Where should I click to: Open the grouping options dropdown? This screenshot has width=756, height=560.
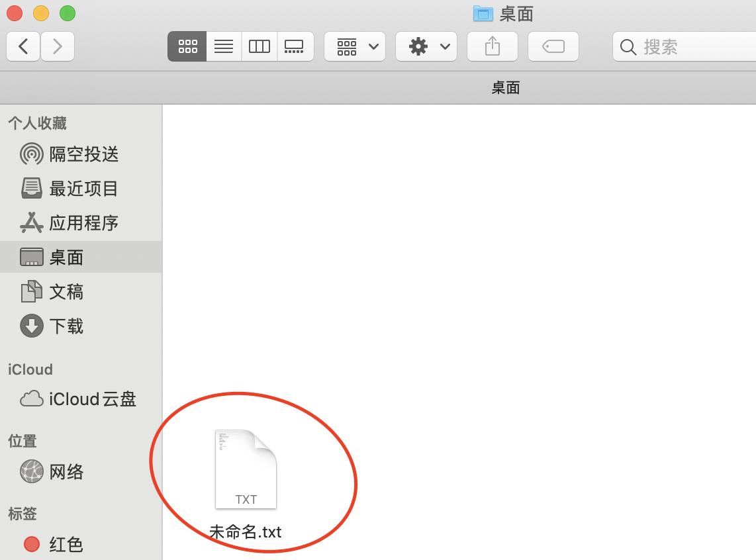pos(354,46)
